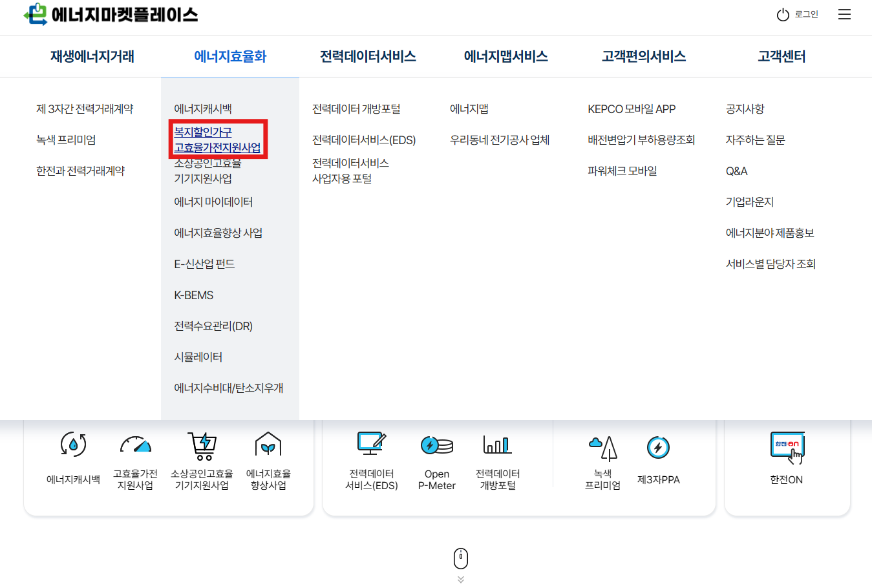Image resolution: width=872 pixels, height=588 pixels.
Task: Open 전력데이터 개방포털 submenu item
Action: coord(356,109)
